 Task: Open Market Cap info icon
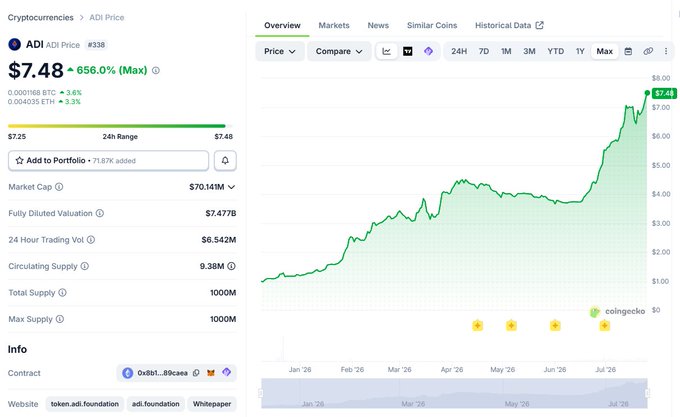point(59,187)
